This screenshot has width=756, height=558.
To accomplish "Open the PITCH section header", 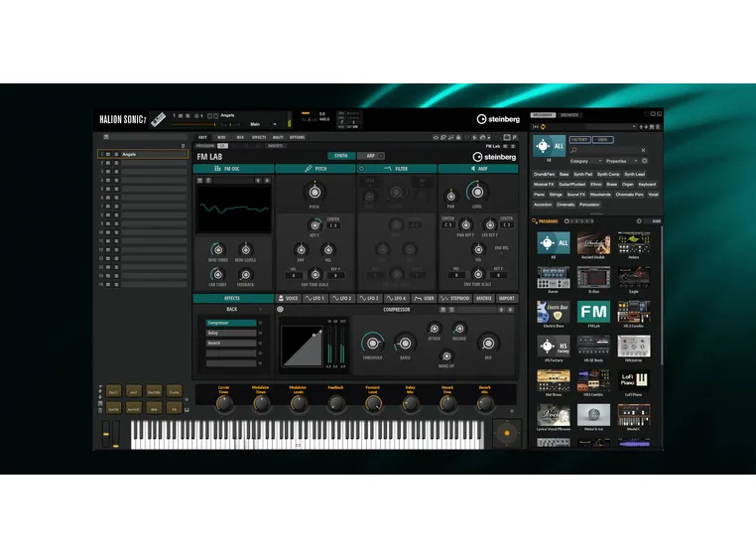I will tap(315, 169).
